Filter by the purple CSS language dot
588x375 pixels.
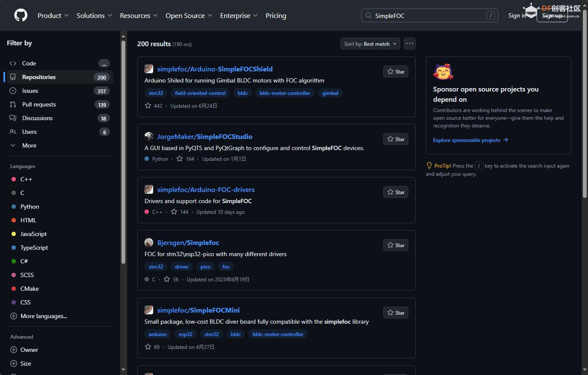pyautogui.click(x=14, y=302)
